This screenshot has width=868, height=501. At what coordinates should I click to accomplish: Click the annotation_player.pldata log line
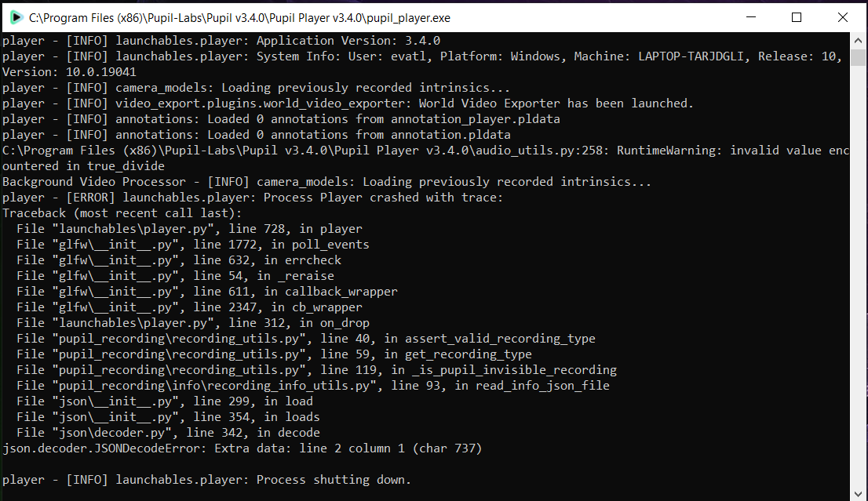tap(281, 119)
